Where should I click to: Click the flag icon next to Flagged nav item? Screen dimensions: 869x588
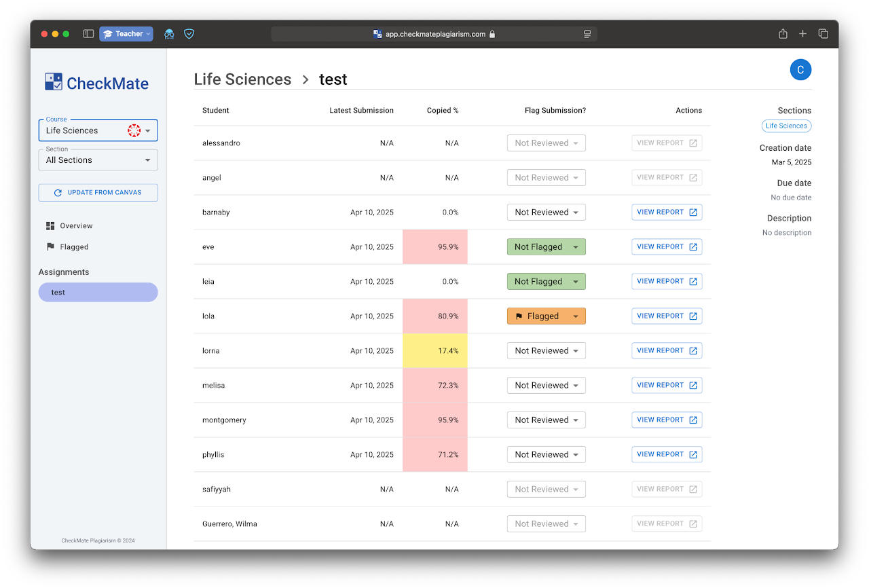(x=50, y=246)
